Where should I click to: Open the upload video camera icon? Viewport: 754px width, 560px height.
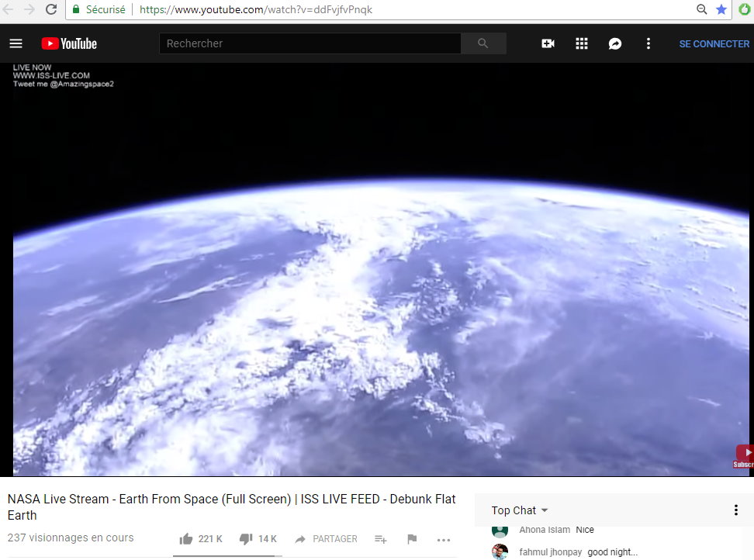pos(548,43)
